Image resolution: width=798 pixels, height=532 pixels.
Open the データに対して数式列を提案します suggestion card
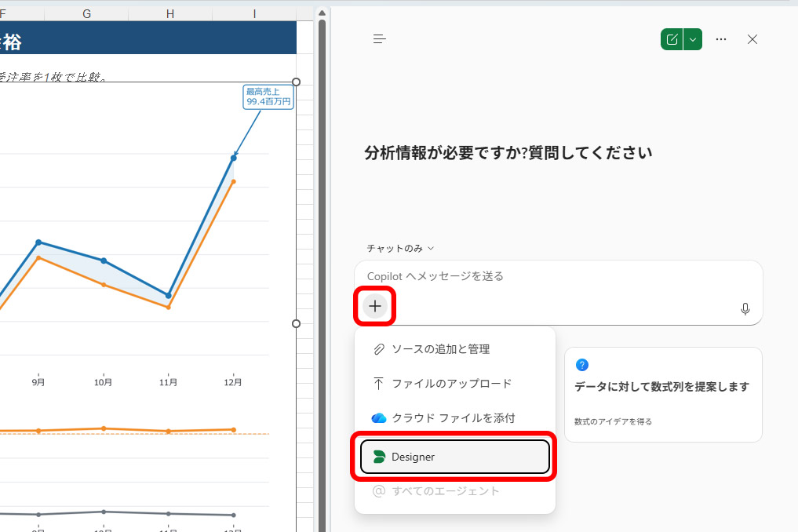click(663, 395)
